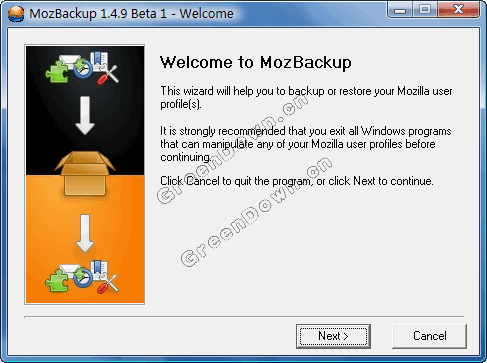The height and width of the screenshot is (363, 487).
Task: Click the bookmark page icon in orange panel
Action: [99, 270]
